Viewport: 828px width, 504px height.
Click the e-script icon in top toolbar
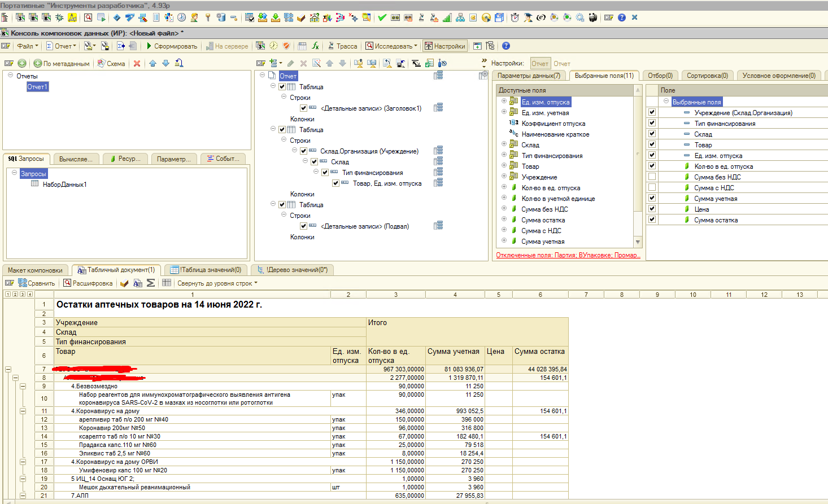pos(541,17)
